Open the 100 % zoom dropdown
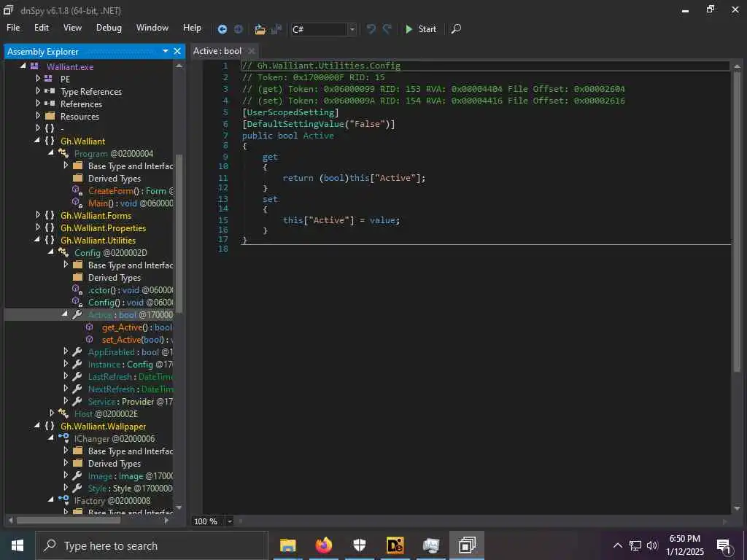The image size is (747, 560). pyautogui.click(x=230, y=521)
